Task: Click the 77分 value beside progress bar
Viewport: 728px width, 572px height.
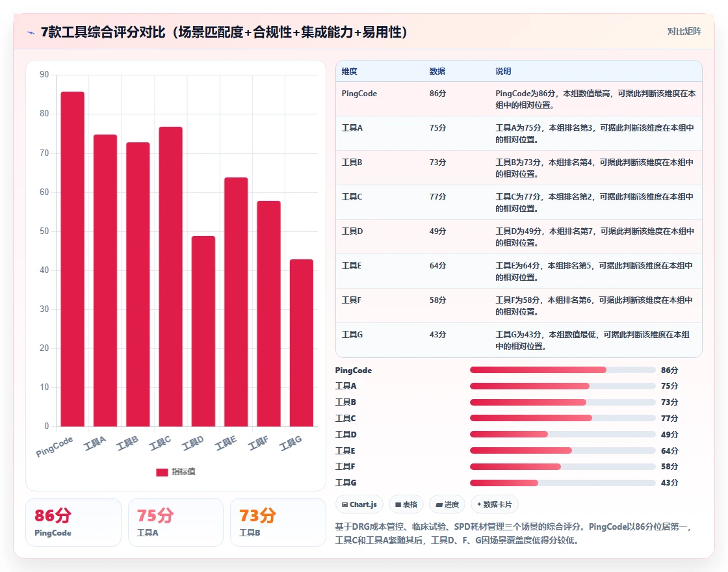Action: (x=669, y=419)
